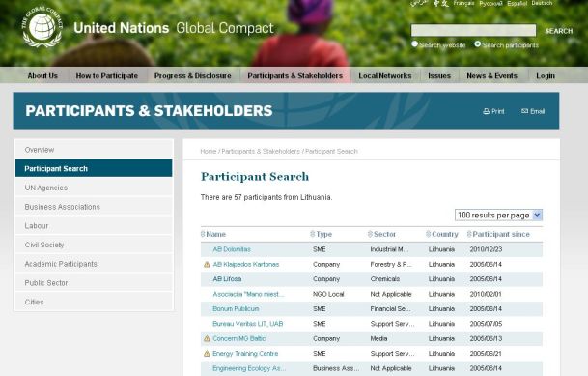Click the UN Global Compact globe logo
The height and width of the screenshot is (376, 588).
pyautogui.click(x=42, y=27)
